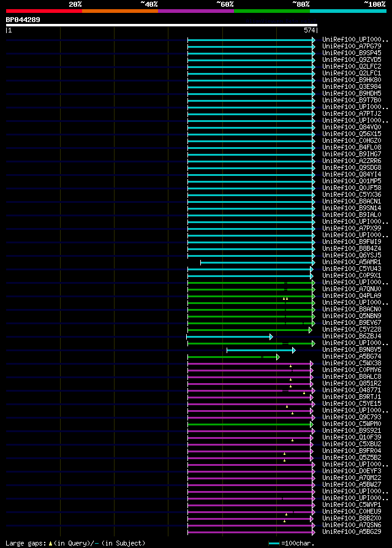Screen dimensions: 392x548
Task: Choose the UniRef100_B8ACN1 entry
Action: coord(352,202)
